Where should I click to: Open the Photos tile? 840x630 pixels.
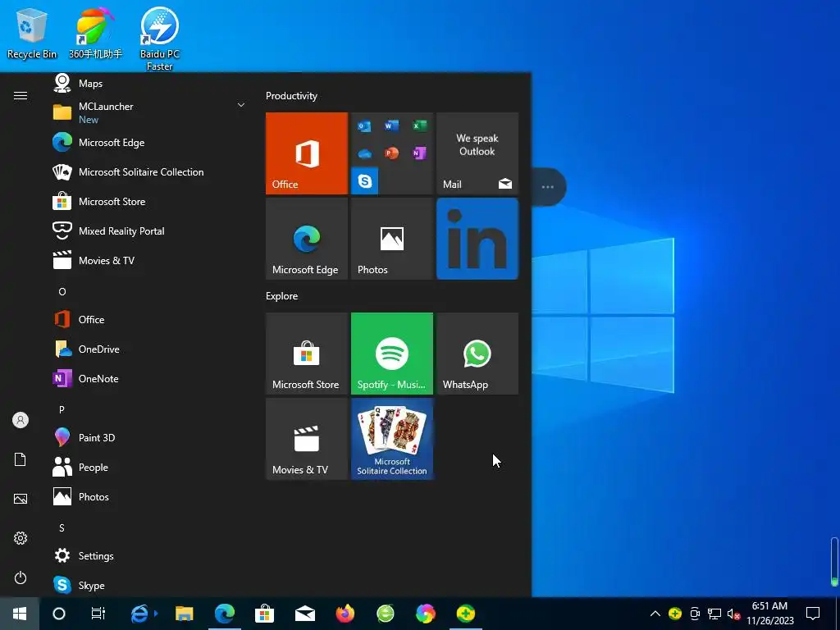point(391,239)
